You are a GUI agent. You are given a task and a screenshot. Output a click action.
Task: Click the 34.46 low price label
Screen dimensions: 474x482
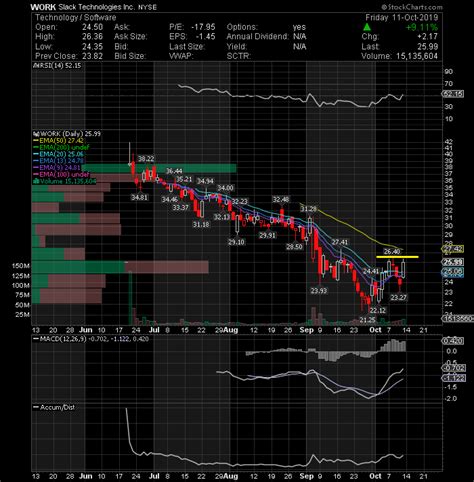coord(170,200)
